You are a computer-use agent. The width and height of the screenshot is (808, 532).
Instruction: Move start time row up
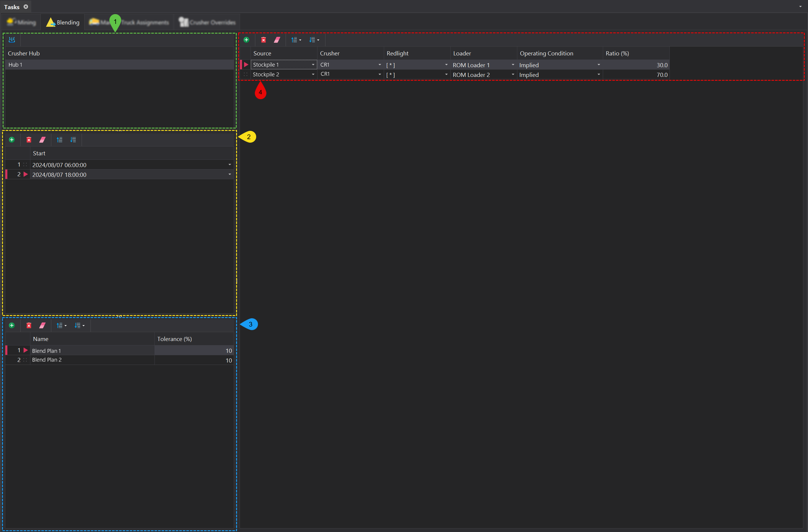[x=60, y=139]
